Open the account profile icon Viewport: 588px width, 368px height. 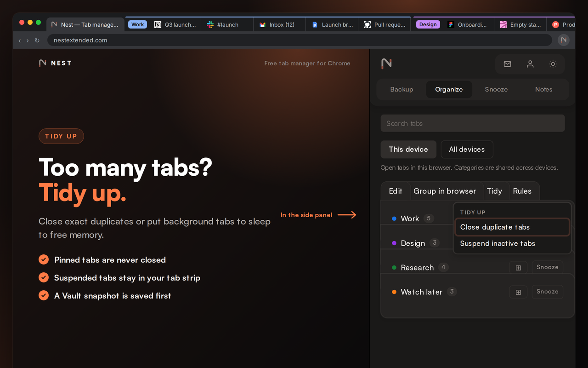click(530, 64)
